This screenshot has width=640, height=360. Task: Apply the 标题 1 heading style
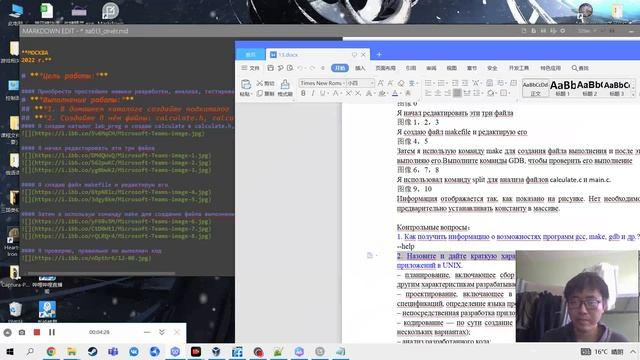[x=562, y=88]
